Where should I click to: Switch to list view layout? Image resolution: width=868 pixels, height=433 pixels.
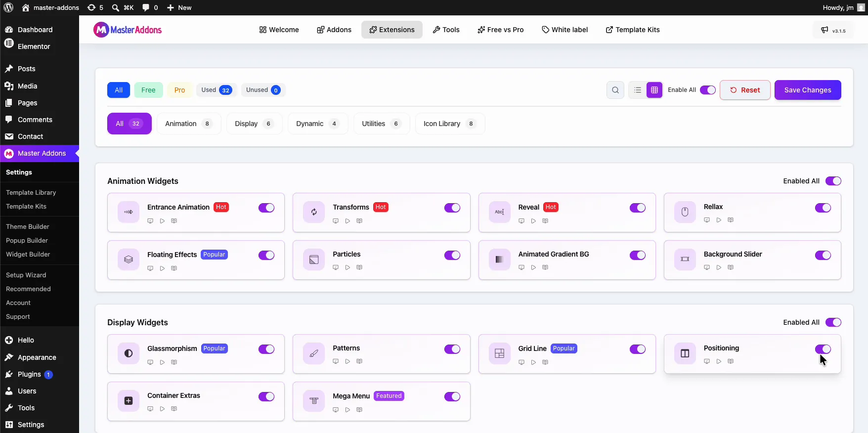pos(638,90)
